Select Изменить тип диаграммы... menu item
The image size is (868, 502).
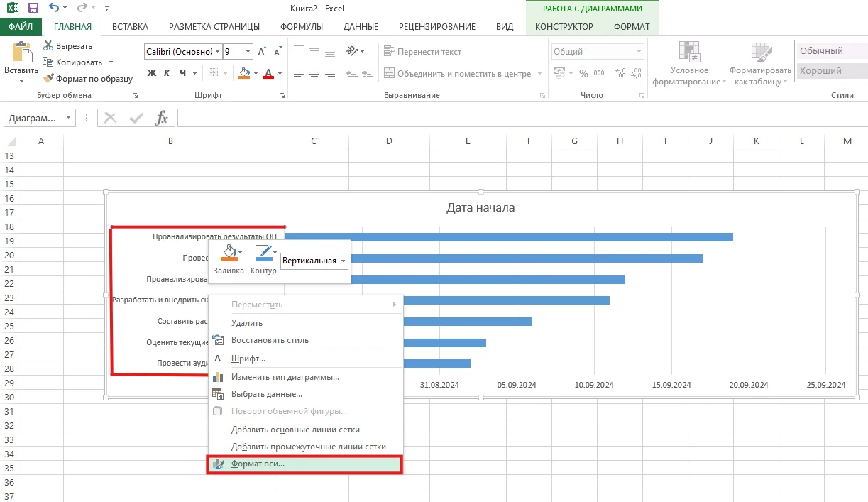285,376
